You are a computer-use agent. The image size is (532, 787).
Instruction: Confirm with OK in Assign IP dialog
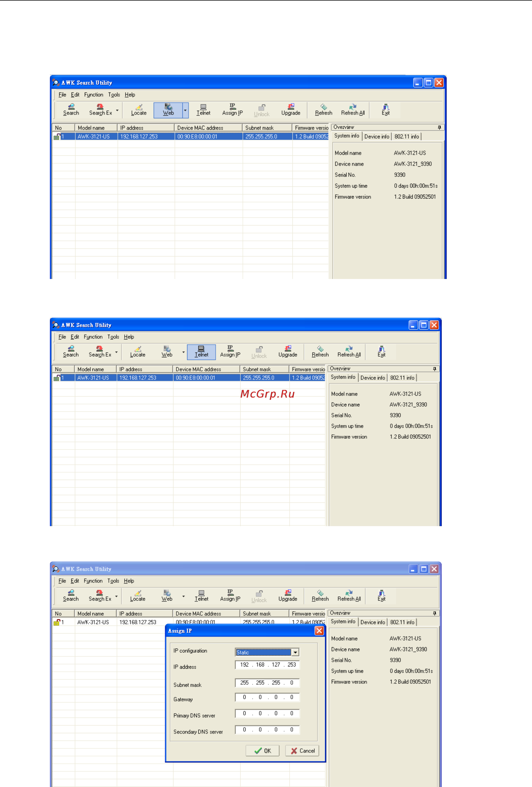pos(263,750)
